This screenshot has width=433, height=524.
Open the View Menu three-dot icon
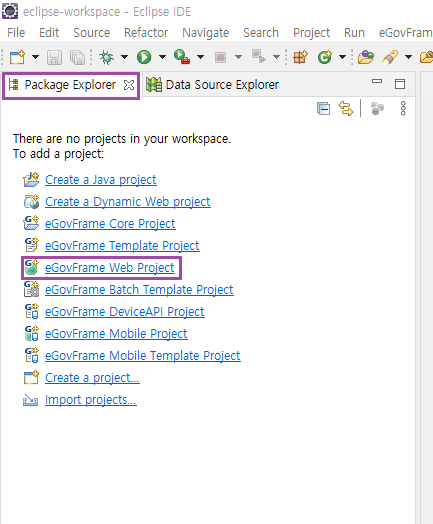coord(403,109)
